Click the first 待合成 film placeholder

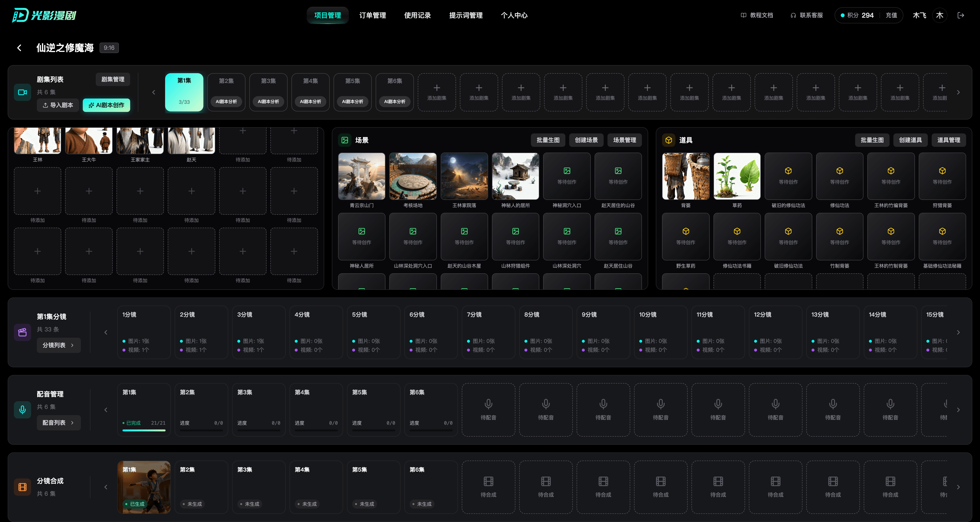click(x=489, y=487)
